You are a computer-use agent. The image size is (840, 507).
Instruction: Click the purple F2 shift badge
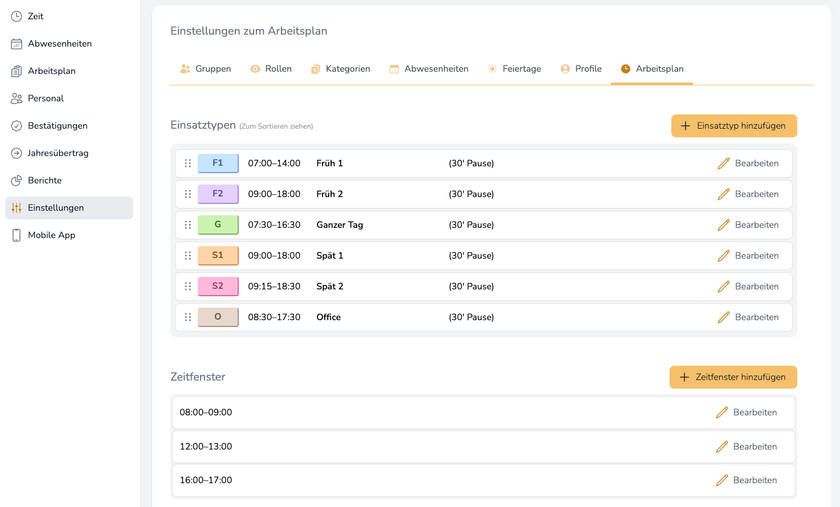[x=218, y=194]
